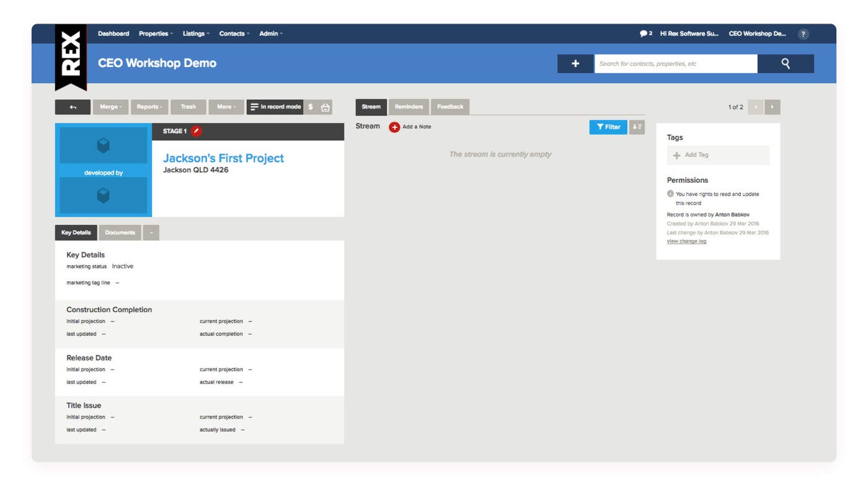This screenshot has width=868, height=486.
Task: Click the back arrow button
Action: [73, 107]
